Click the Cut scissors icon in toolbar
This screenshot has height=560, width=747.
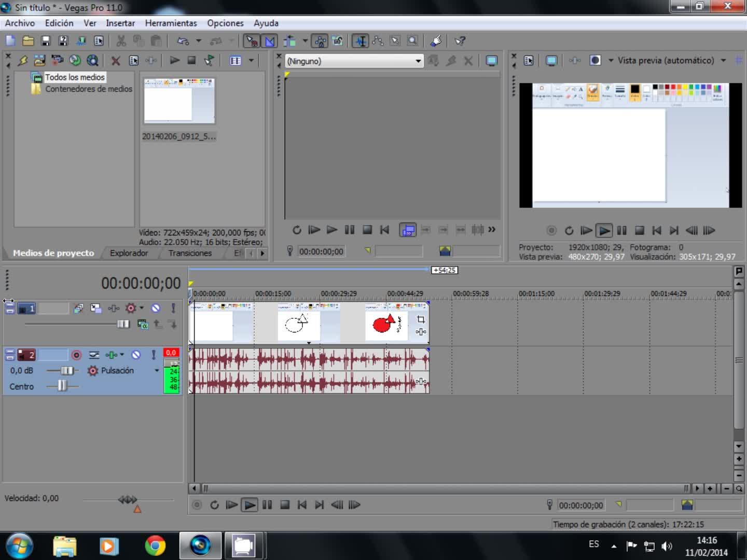(x=121, y=41)
